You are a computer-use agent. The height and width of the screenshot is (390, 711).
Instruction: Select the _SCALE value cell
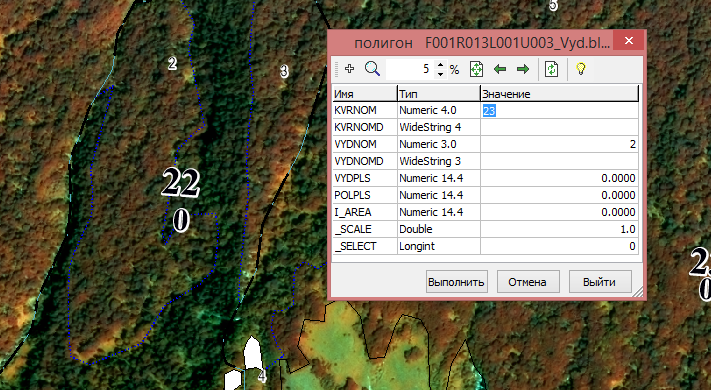559,229
